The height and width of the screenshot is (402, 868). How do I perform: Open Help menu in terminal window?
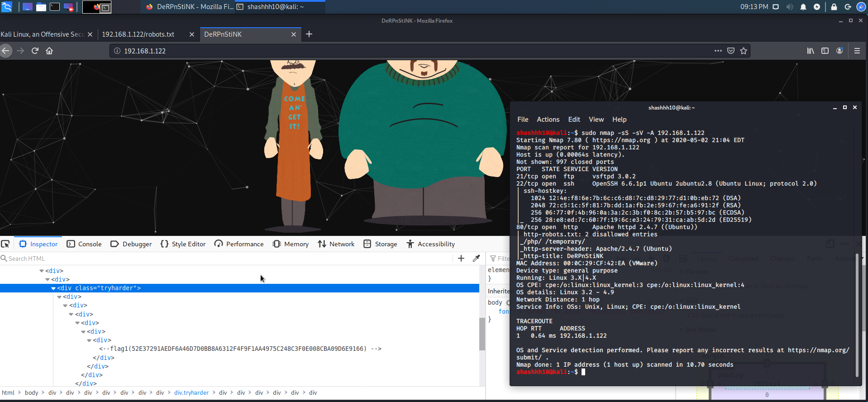coord(620,120)
